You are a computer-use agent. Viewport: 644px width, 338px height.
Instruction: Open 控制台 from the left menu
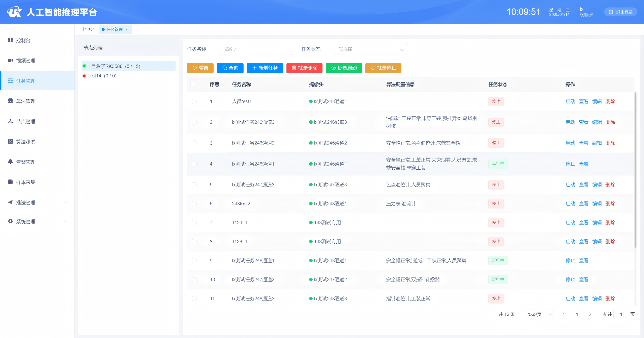point(23,40)
